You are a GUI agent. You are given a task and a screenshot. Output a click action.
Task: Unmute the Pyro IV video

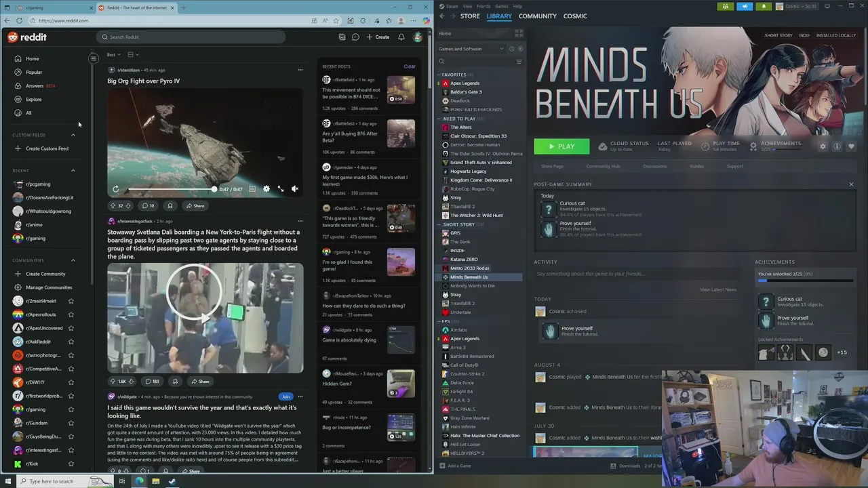point(295,189)
